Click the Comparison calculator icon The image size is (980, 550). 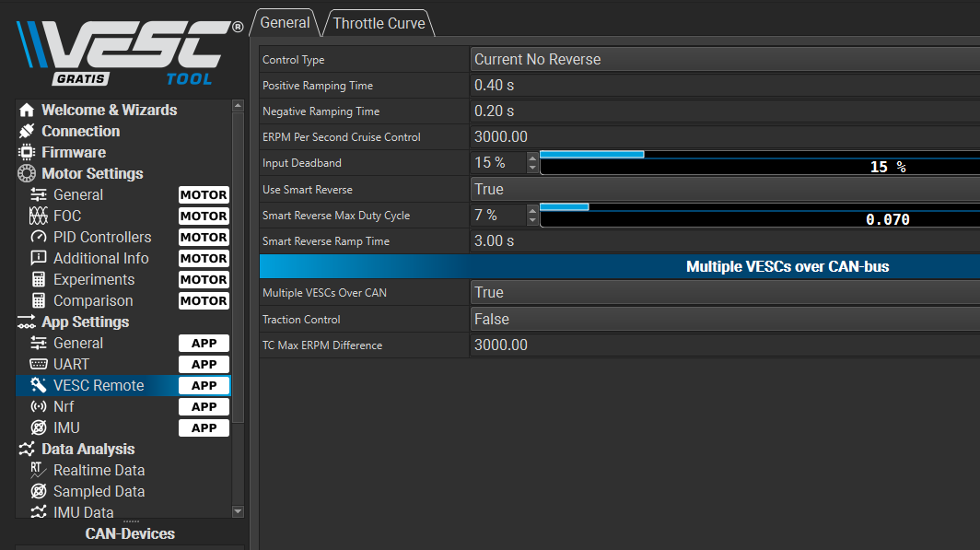click(x=38, y=300)
